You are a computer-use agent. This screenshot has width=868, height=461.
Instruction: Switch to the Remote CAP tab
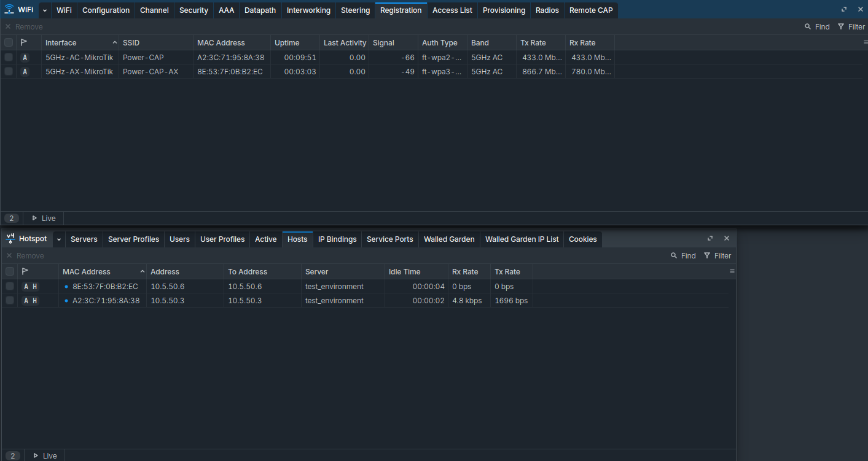591,10
